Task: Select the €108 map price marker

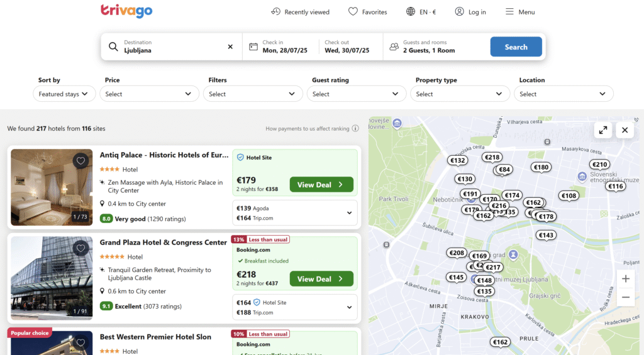Action: pyautogui.click(x=569, y=196)
